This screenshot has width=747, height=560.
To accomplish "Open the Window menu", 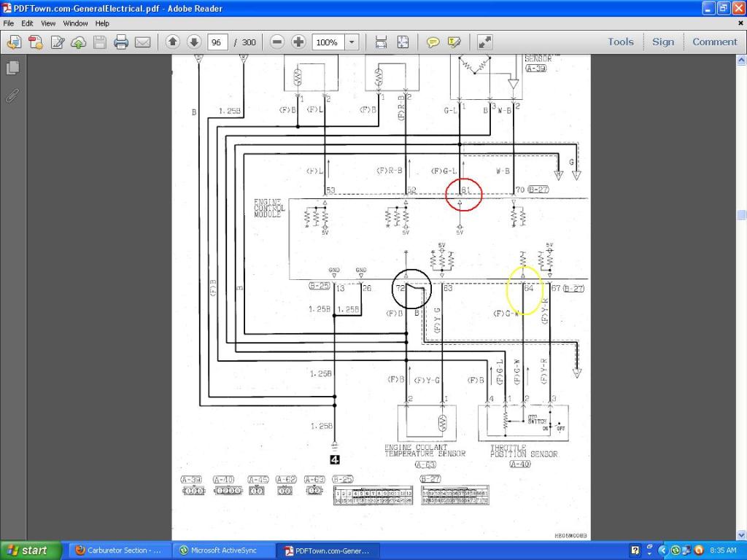I will [75, 23].
